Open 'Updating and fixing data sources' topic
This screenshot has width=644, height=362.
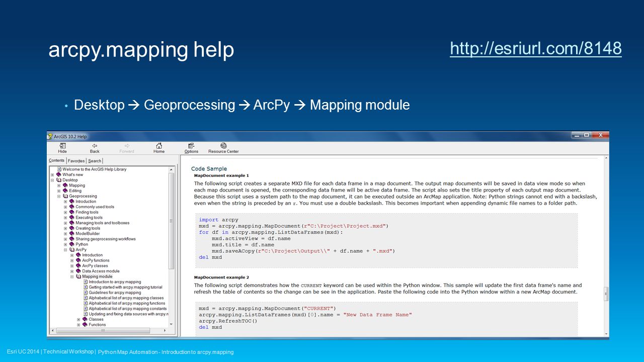tap(128, 314)
